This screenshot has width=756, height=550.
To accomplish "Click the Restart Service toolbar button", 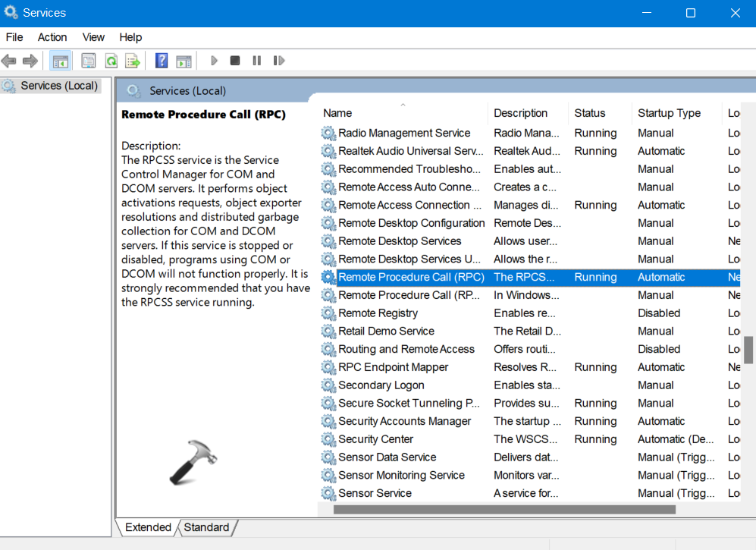I will tap(279, 61).
